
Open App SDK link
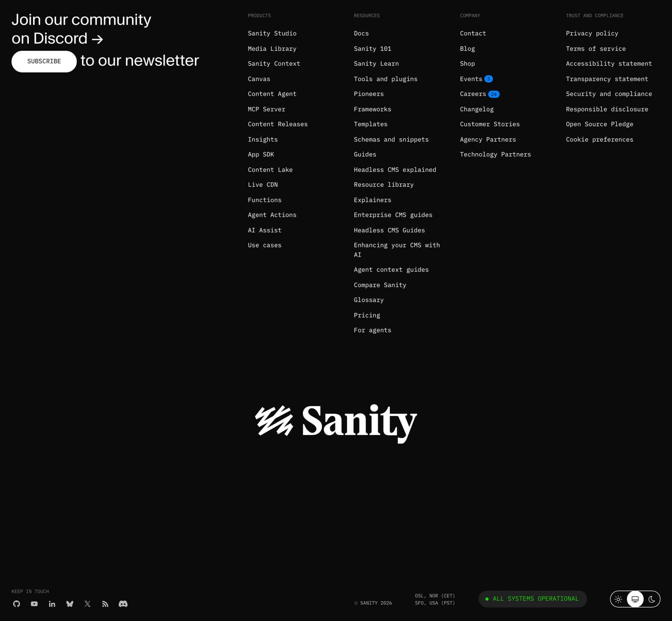point(261,154)
